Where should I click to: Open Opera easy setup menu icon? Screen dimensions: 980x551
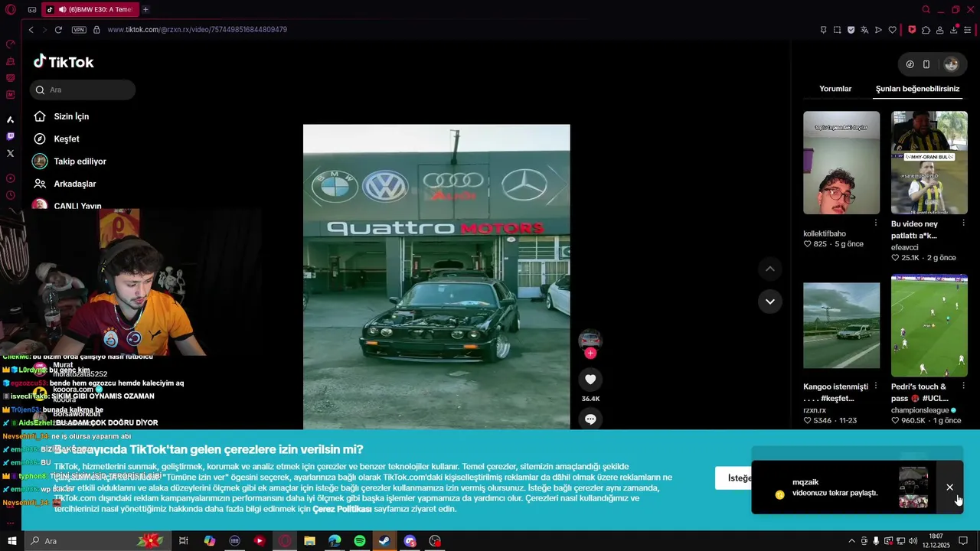click(968, 30)
